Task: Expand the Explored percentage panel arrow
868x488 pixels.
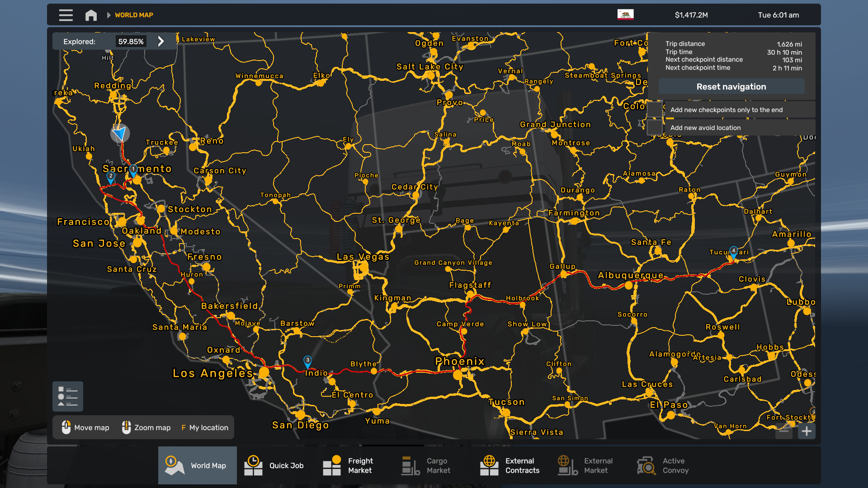Action: (161, 42)
